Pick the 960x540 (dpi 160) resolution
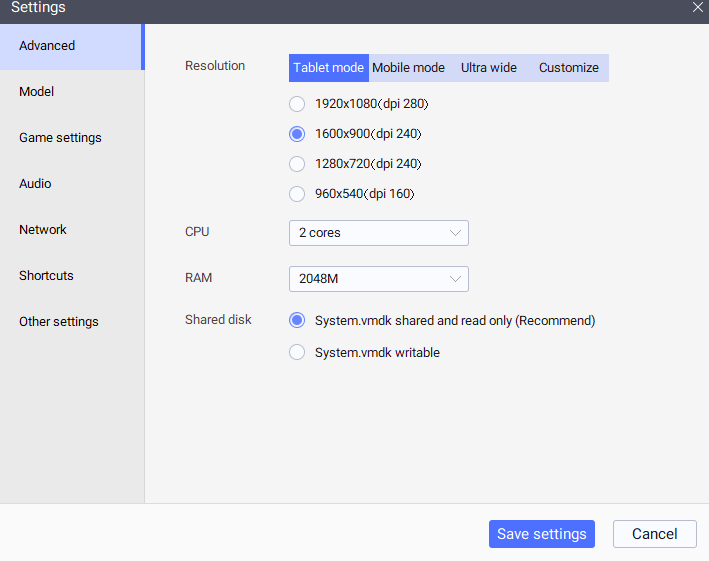The image size is (709, 561). [297, 194]
